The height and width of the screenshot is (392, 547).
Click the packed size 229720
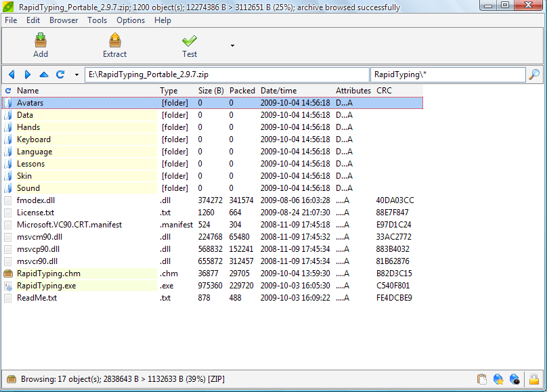242,286
